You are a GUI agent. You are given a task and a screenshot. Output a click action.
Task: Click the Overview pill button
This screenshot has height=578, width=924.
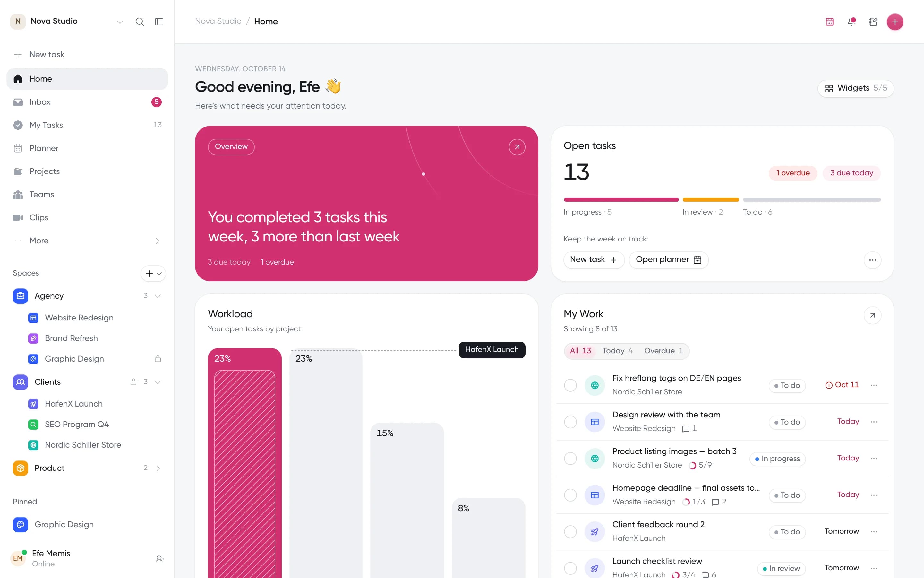coord(231,147)
